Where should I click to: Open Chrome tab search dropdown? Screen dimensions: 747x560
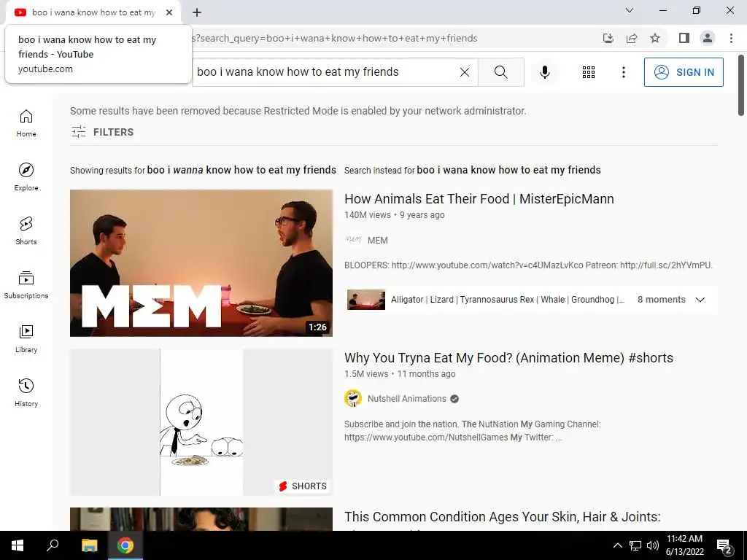pyautogui.click(x=630, y=10)
